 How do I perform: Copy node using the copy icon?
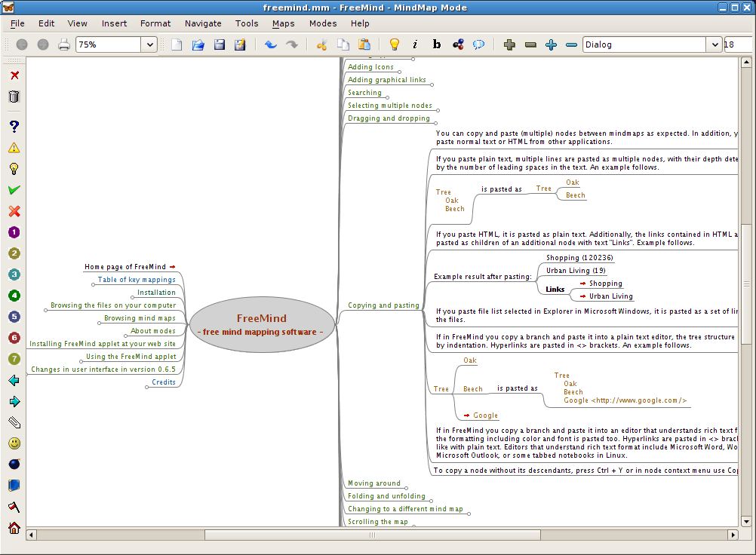[x=343, y=44]
